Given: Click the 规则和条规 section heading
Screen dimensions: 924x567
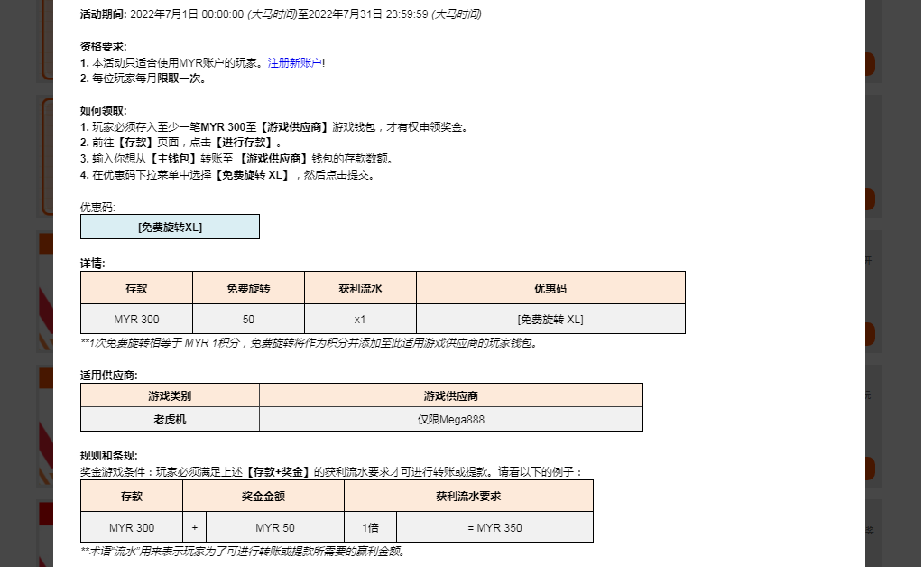Looking at the screenshot, I should 108,455.
